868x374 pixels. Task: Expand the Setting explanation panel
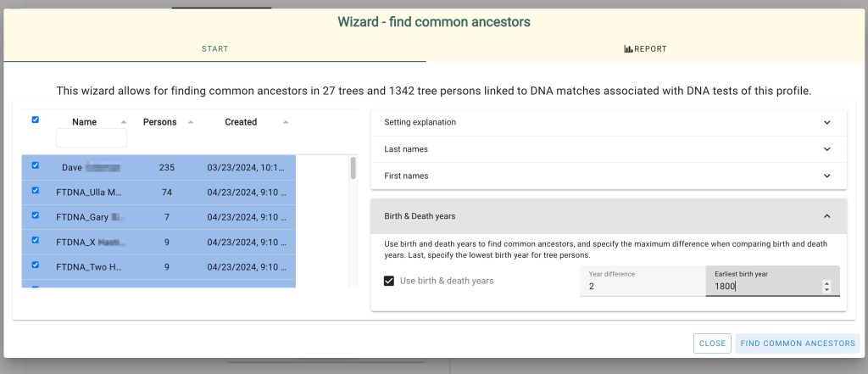tap(609, 122)
